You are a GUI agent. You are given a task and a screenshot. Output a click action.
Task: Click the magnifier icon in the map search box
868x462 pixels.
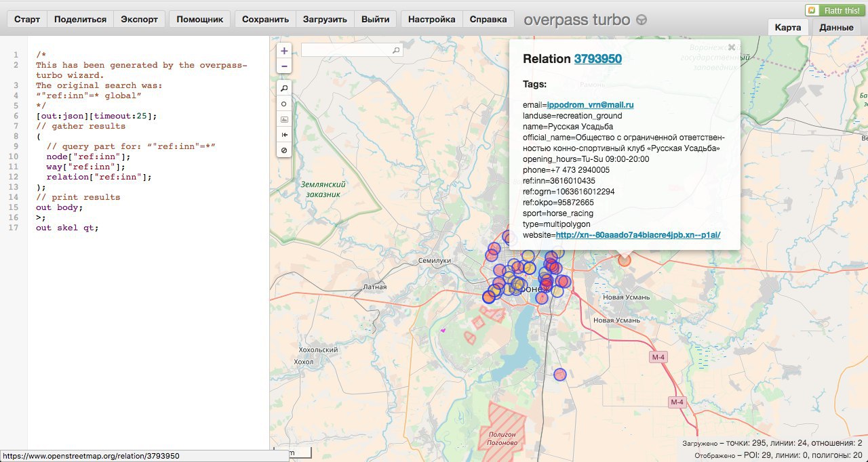tap(396, 50)
